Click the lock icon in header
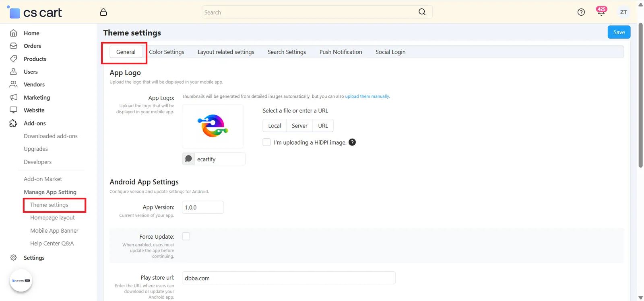This screenshot has height=301, width=644. (103, 12)
